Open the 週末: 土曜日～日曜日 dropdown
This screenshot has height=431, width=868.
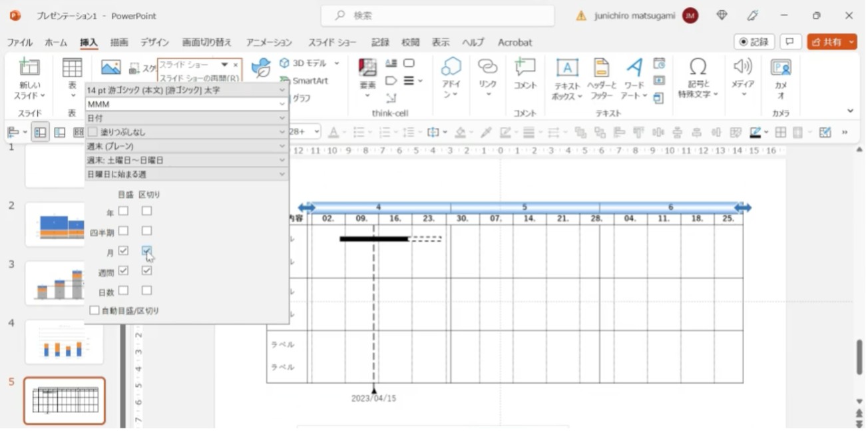tap(282, 160)
